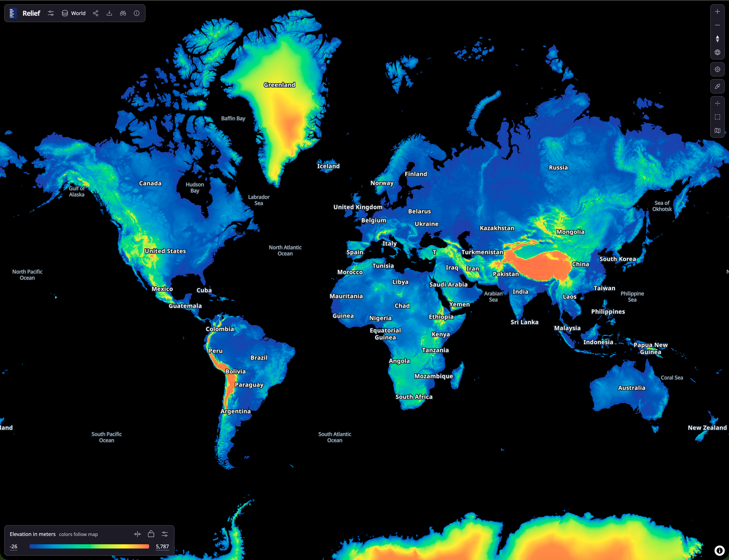729x560 pixels.
Task: Click the 'Elevation in meters' legend title
Action: [x=33, y=534]
